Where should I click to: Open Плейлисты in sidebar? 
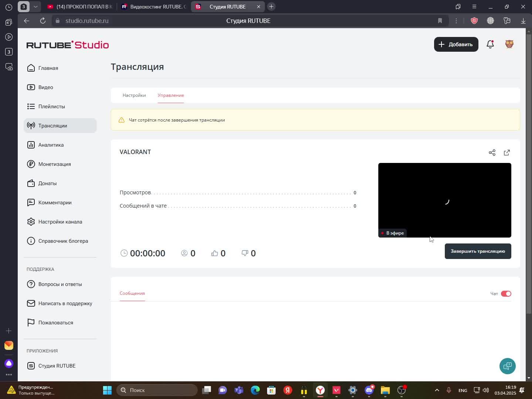click(x=60, y=106)
